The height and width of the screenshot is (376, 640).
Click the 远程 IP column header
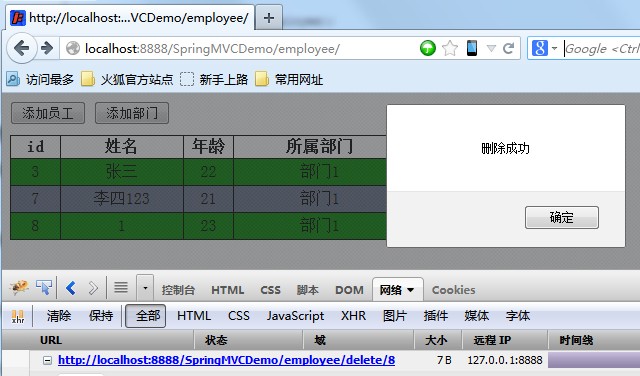point(504,340)
